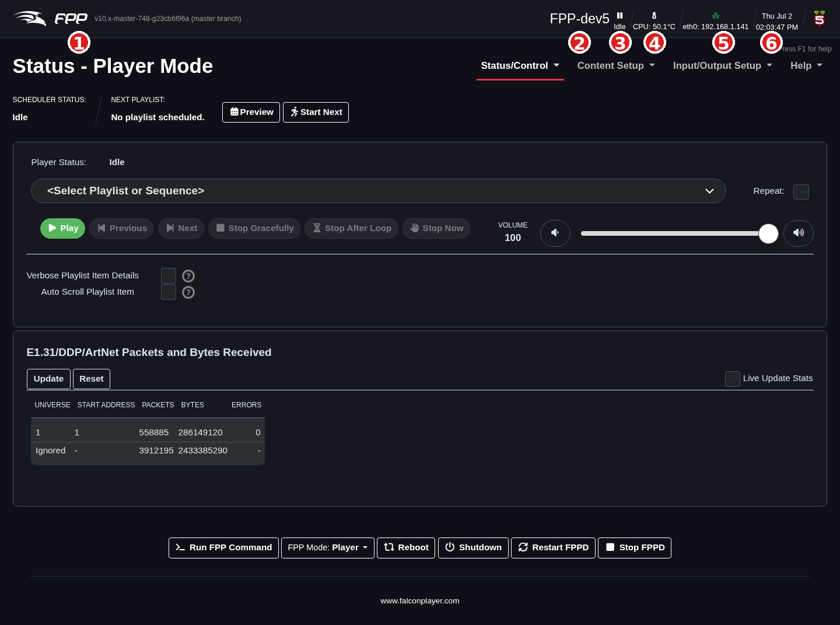
Task: Click the Reset stats button
Action: point(92,379)
